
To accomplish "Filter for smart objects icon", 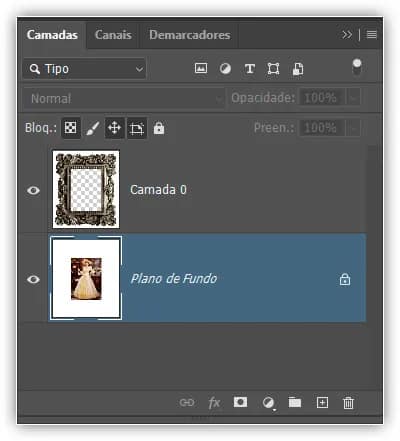I will click(298, 69).
